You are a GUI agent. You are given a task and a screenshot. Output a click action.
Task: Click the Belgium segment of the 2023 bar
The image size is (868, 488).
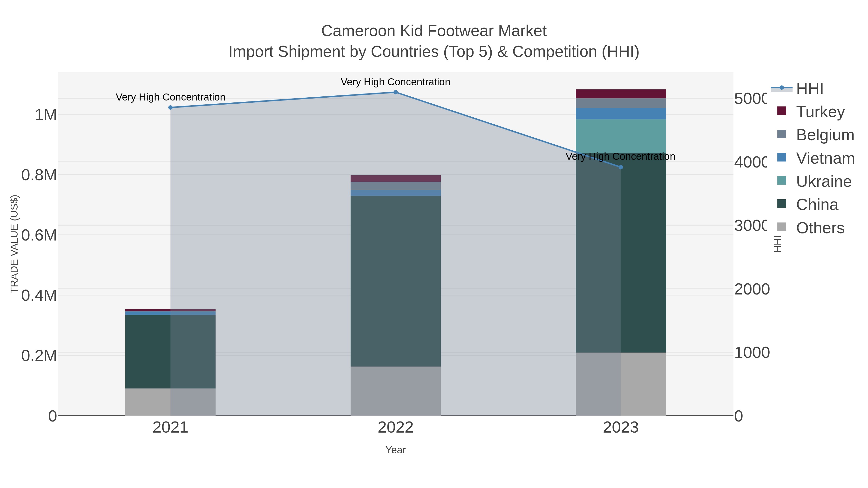tap(621, 103)
